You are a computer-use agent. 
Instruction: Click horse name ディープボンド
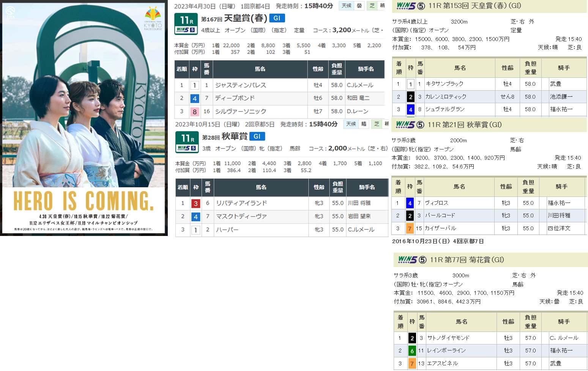(235, 98)
